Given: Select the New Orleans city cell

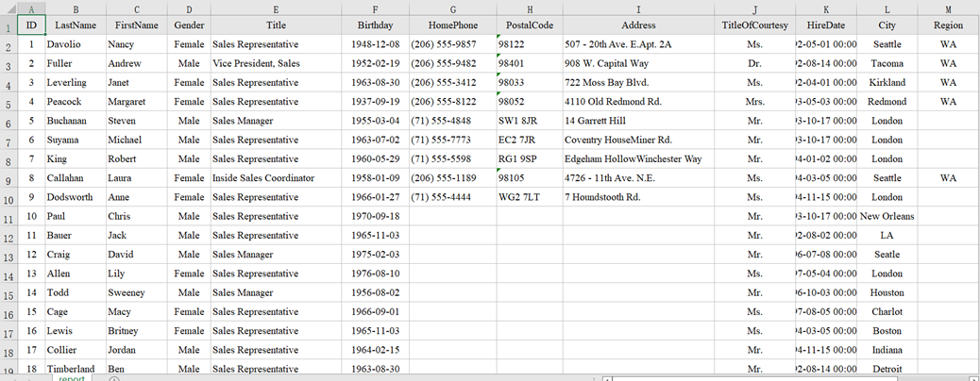Looking at the screenshot, I should (x=887, y=216).
